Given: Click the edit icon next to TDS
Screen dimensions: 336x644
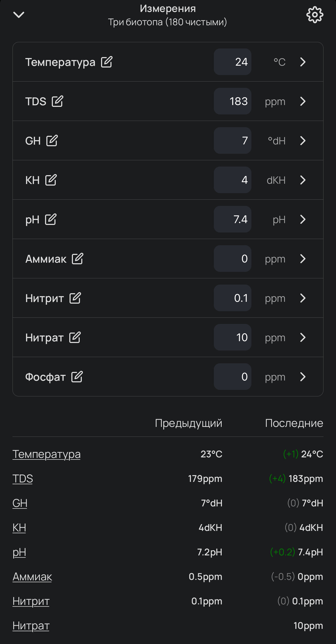Looking at the screenshot, I should (x=57, y=101).
